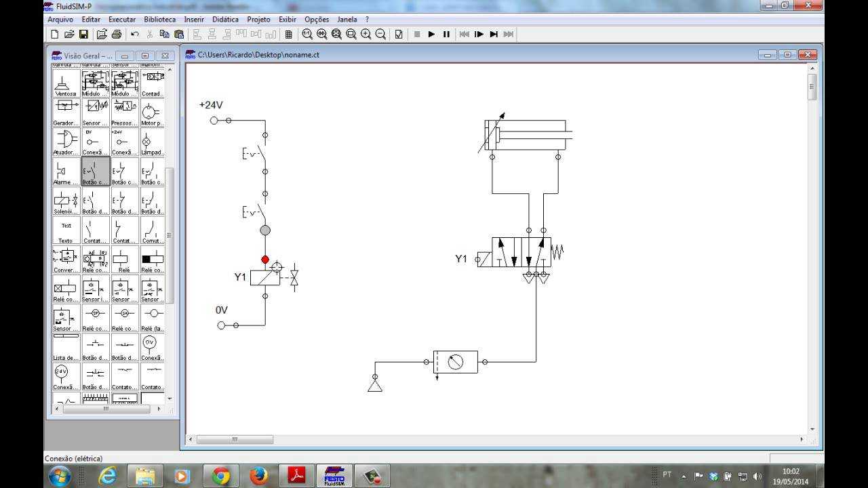Select the highlighted Botão pushbutton component

click(95, 172)
